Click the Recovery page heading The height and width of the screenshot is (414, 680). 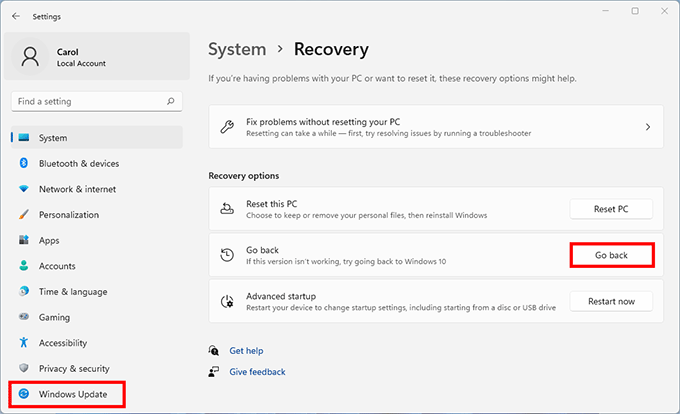331,49
